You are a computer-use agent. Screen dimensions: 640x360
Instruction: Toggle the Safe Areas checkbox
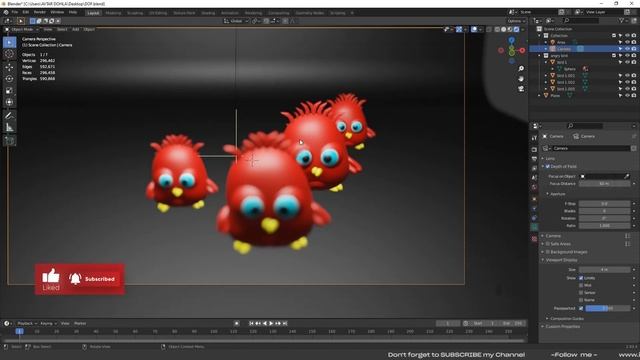click(x=548, y=244)
